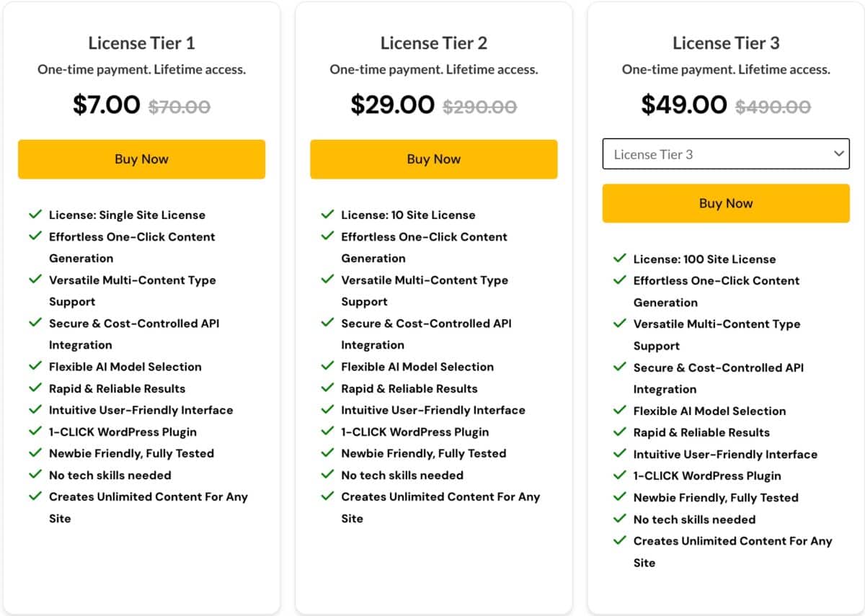Click checkmark next to 10 Site License
The width and height of the screenshot is (865, 616).
(327, 215)
